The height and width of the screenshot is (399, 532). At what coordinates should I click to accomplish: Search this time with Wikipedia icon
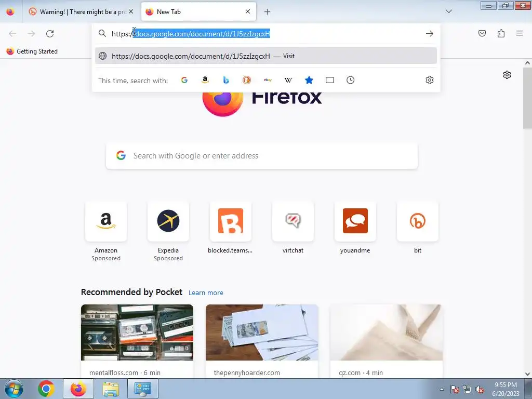point(288,80)
